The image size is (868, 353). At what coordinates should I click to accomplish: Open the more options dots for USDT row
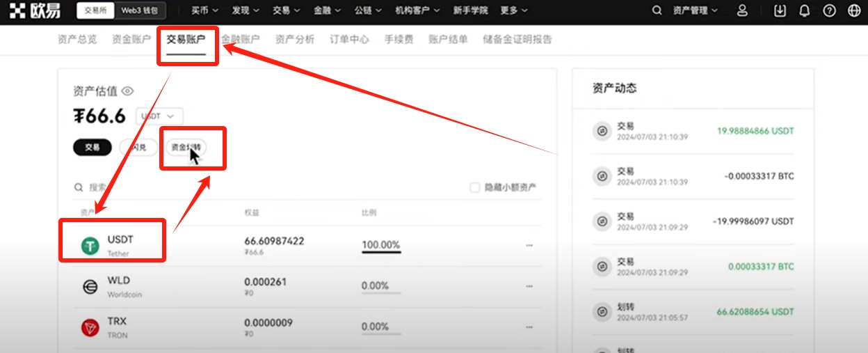point(529,246)
